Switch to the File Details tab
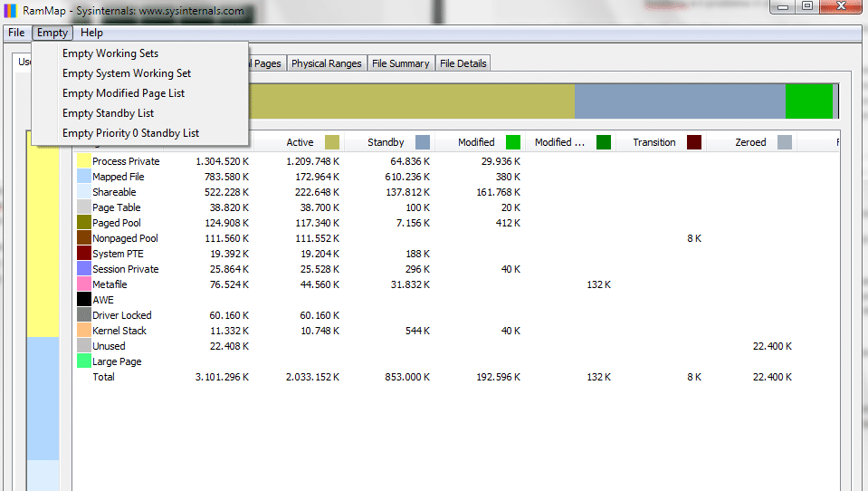Image resolution: width=868 pixels, height=491 pixels. pos(463,63)
